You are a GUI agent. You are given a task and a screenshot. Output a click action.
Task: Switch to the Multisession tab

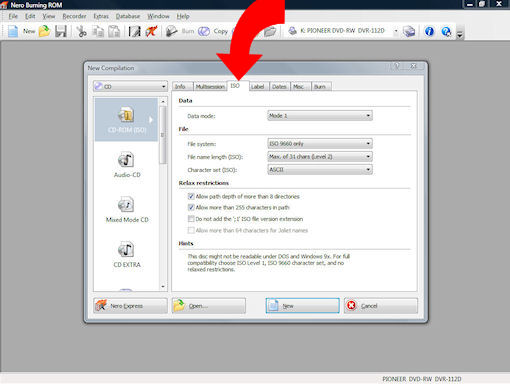pos(210,86)
